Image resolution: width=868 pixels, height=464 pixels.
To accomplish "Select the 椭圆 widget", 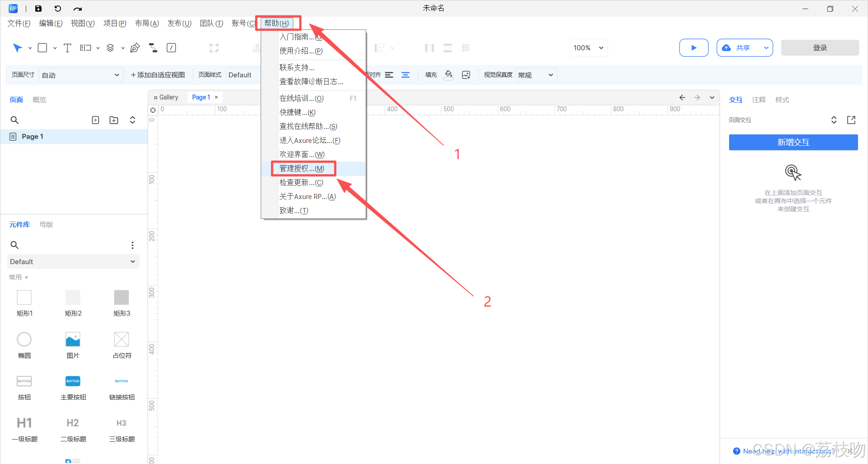I will 24,345.
